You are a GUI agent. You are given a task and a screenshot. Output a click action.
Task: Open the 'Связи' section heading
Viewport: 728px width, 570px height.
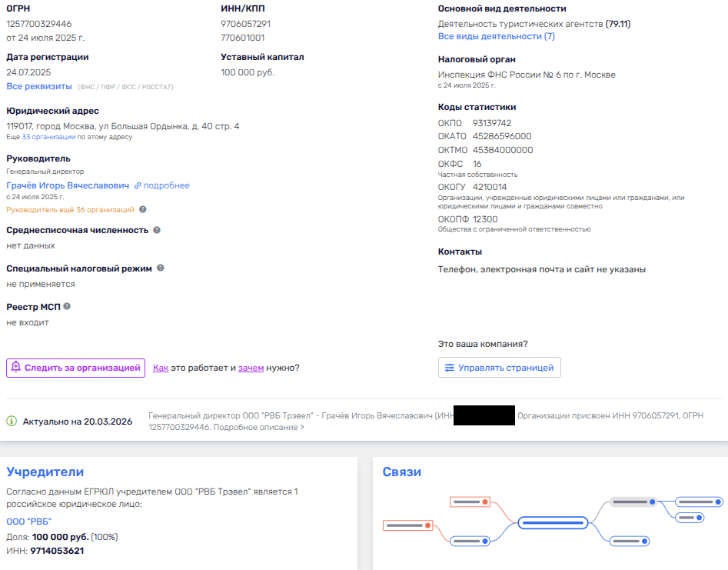[401, 472]
